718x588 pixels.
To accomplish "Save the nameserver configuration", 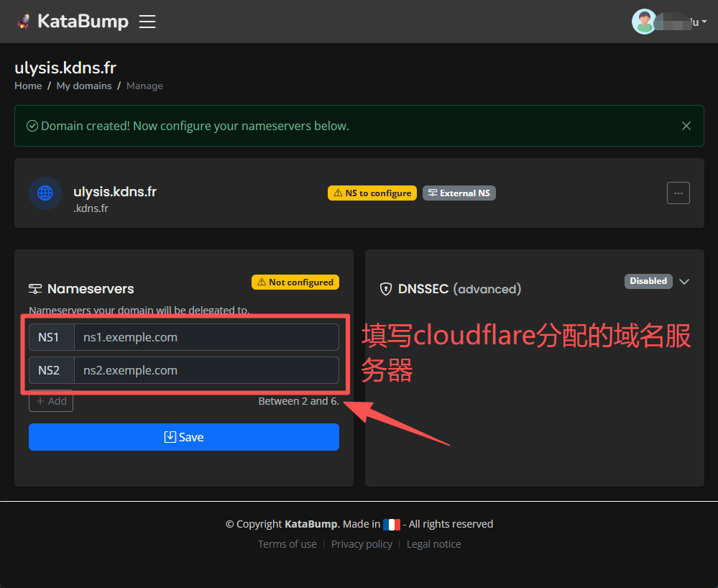I will coord(183,437).
